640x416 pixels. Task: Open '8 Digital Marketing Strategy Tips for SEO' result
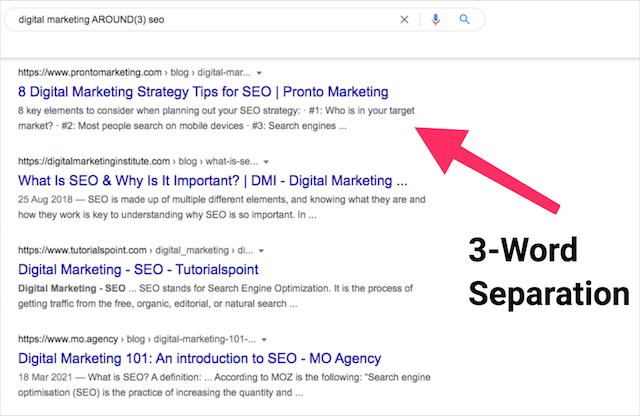click(203, 92)
